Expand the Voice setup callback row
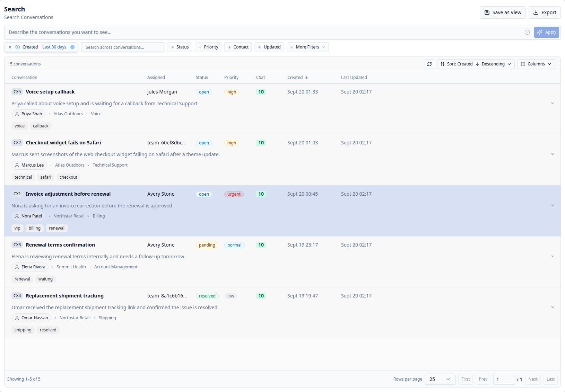Image resolution: width=565 pixels, height=392 pixels. [553, 103]
